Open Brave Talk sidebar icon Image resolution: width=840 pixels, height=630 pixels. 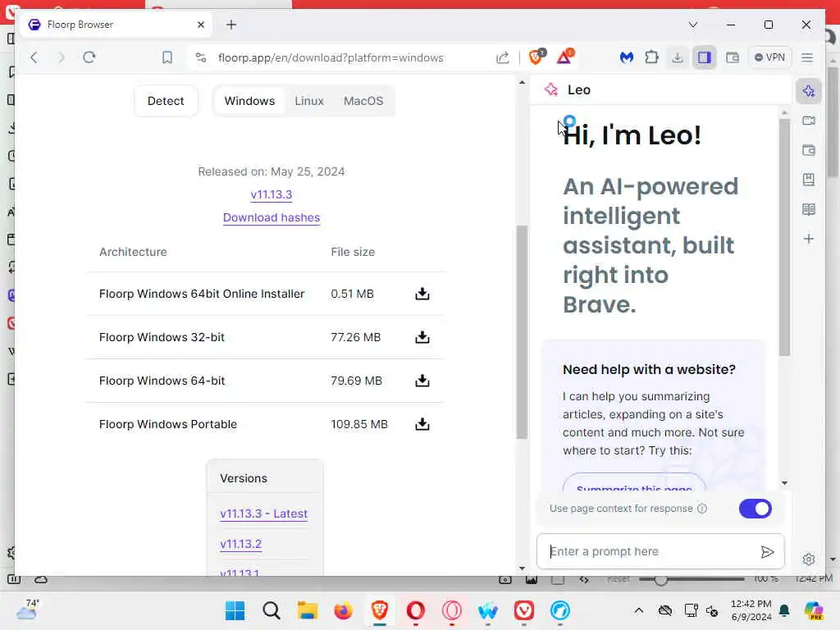(x=808, y=121)
